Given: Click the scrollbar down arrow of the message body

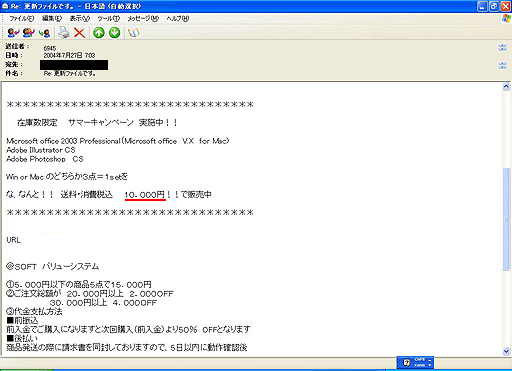Looking at the screenshot, I should tap(506, 351).
